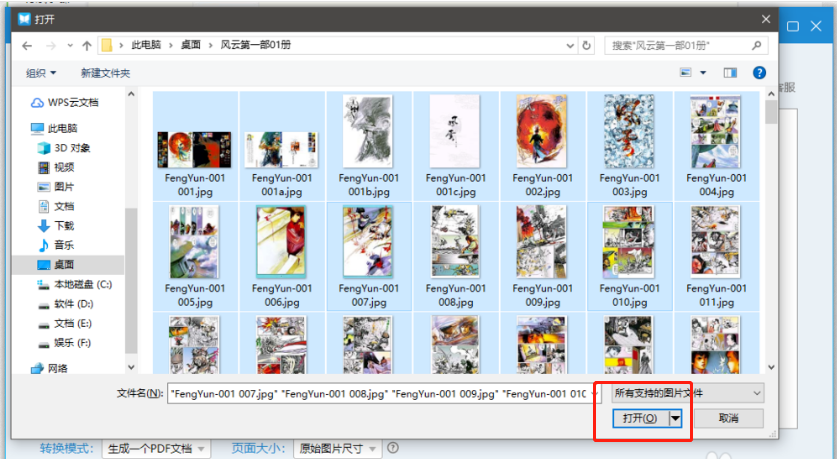Select WPS云文档 in the sidebar
837x459 pixels.
65,102
